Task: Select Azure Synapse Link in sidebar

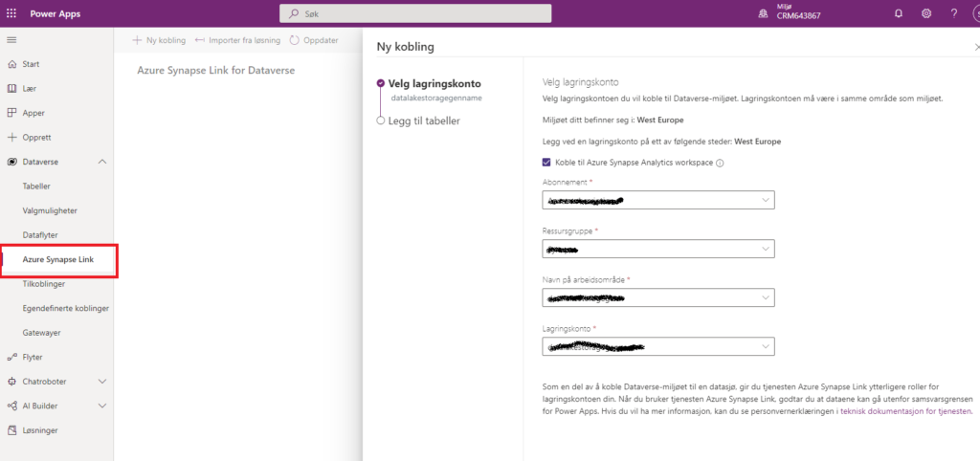Action: coord(58,259)
